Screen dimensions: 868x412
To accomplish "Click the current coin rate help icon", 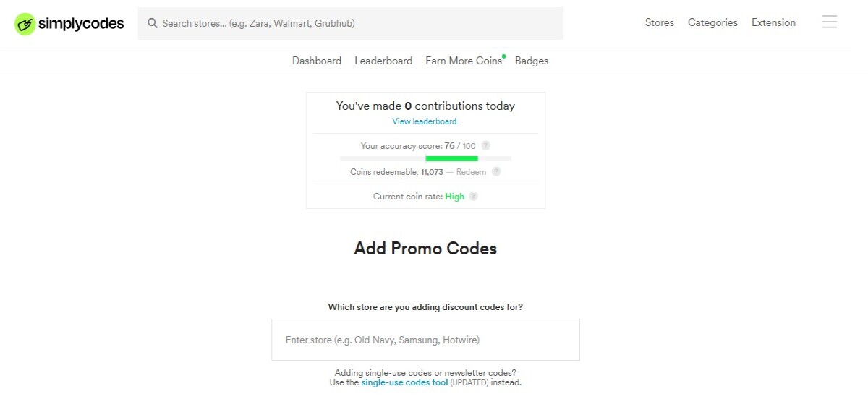I will pos(473,197).
